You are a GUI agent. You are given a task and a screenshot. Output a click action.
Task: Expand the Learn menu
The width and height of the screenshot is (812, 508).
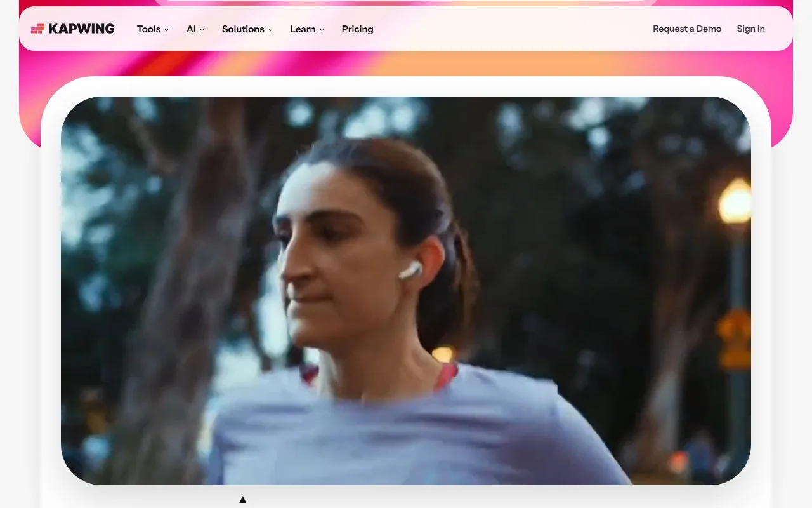pyautogui.click(x=307, y=29)
